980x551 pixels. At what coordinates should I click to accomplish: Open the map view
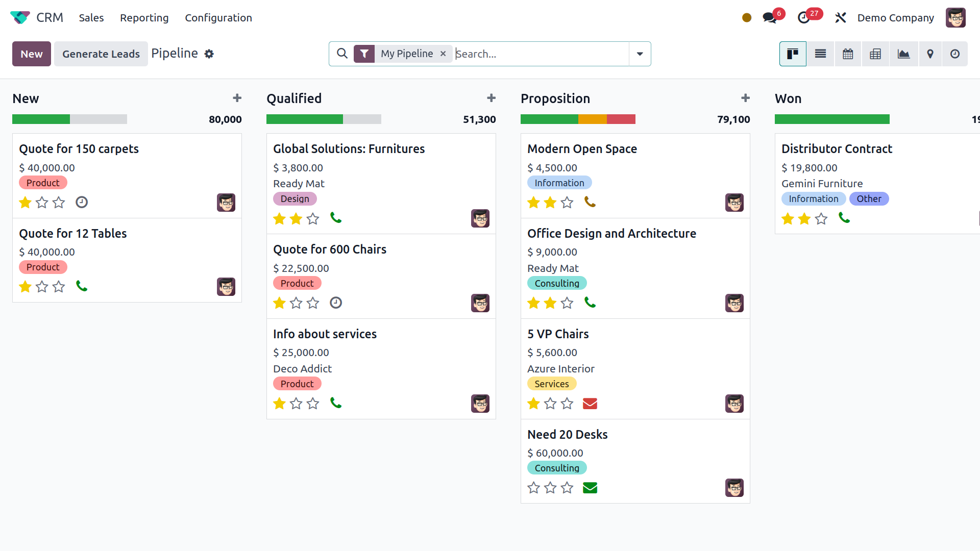tap(930, 54)
